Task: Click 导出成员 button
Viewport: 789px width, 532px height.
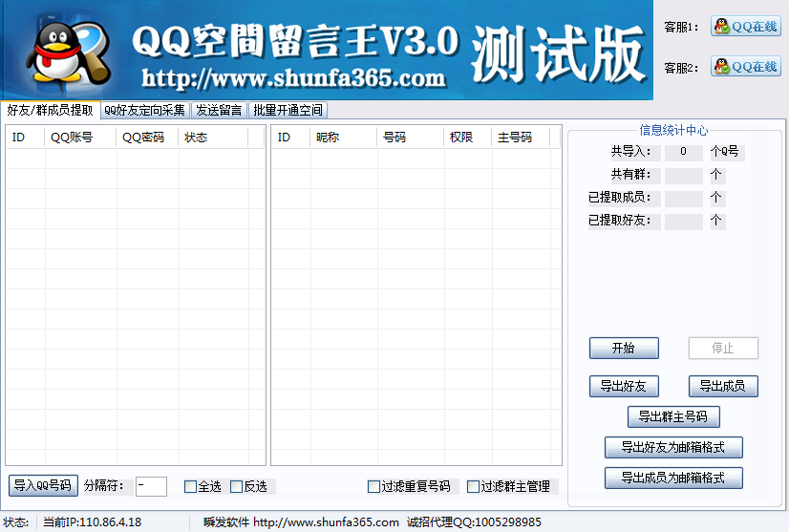Action: [x=723, y=387]
